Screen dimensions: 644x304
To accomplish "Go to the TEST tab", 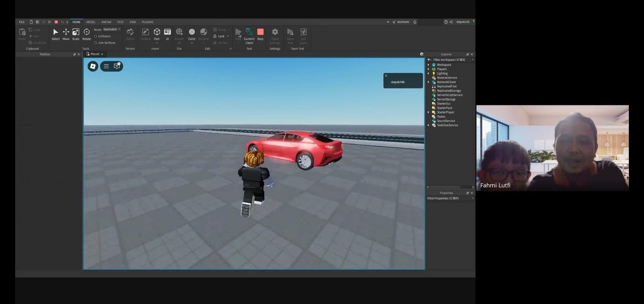I will click(x=120, y=22).
